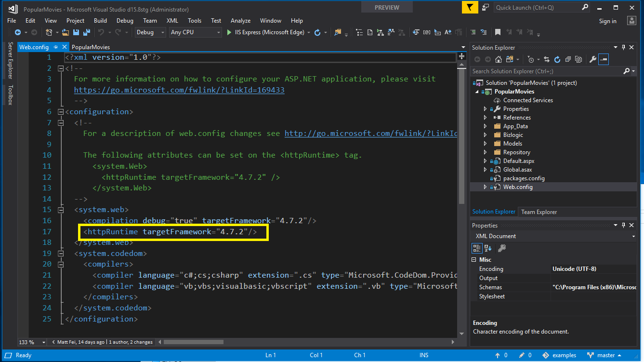Toggle auto-hide pin of Properties panel
644x362 pixels.
pyautogui.click(x=623, y=225)
